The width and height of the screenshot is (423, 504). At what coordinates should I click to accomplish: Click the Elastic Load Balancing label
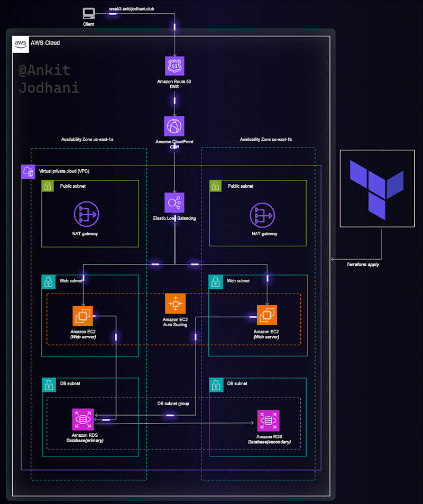[x=174, y=218]
